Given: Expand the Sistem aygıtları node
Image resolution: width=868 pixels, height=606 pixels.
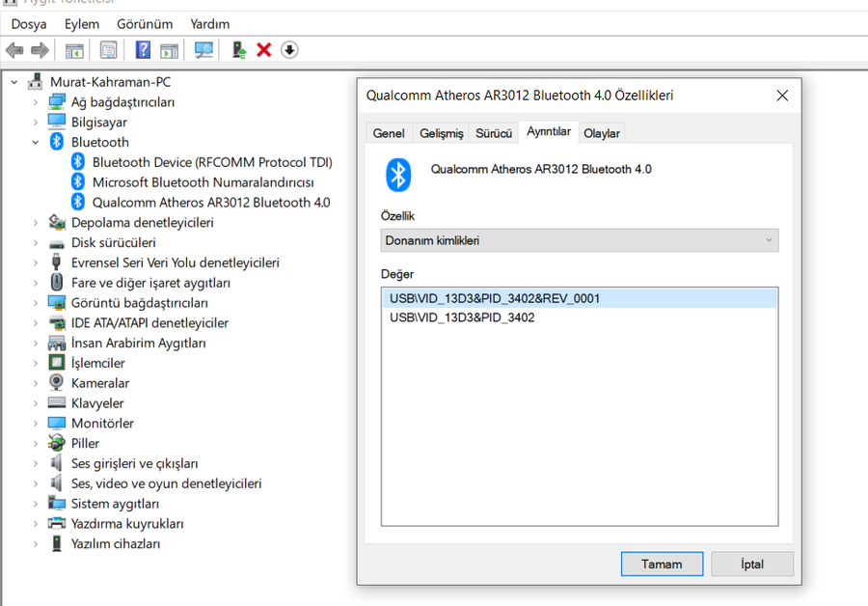Looking at the screenshot, I should coord(36,504).
